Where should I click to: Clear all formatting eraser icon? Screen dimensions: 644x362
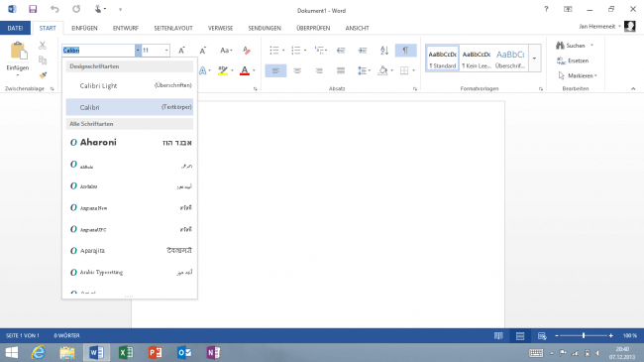pos(247,51)
